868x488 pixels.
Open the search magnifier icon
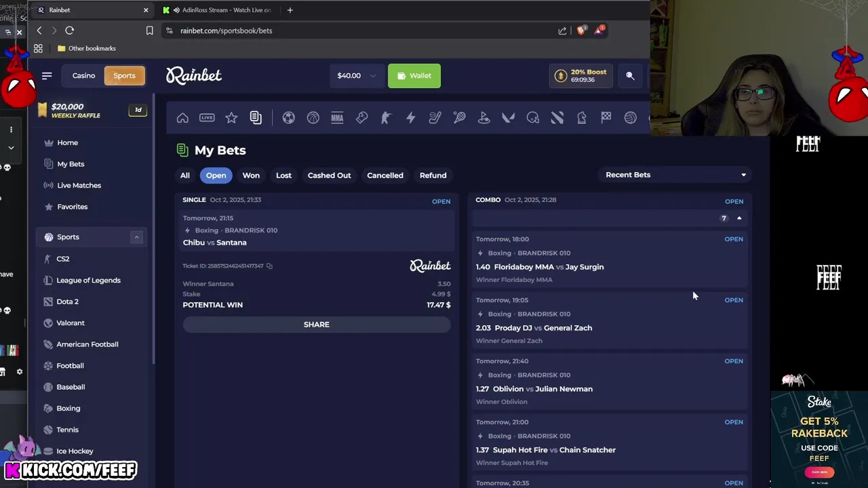click(630, 76)
